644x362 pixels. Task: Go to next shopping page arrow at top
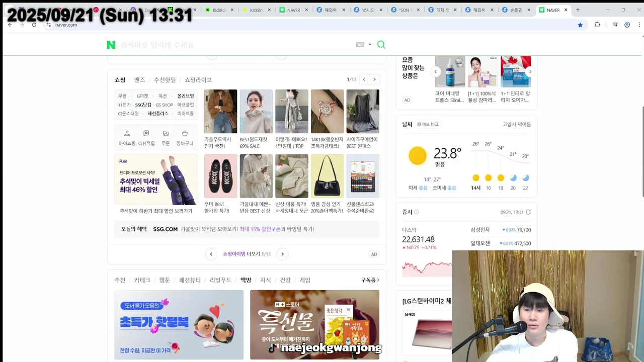click(x=374, y=79)
